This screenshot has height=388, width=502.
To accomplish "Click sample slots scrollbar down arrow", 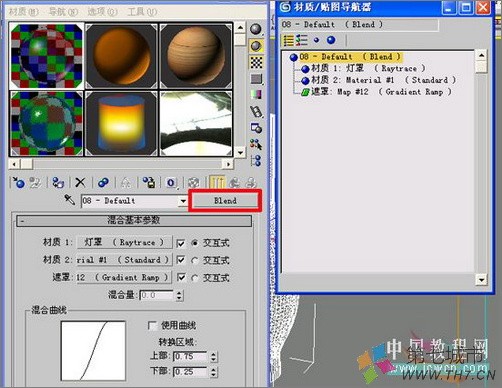I will coord(240,152).
